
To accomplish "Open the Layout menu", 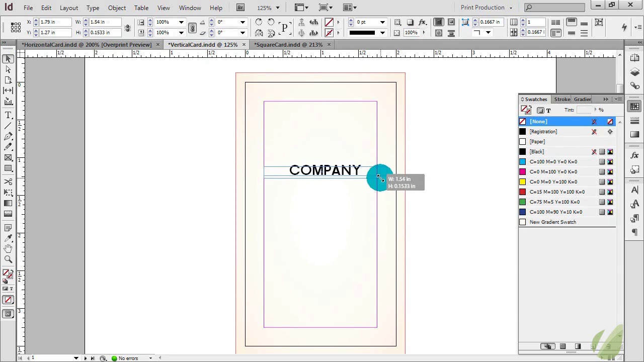I will [x=69, y=8].
